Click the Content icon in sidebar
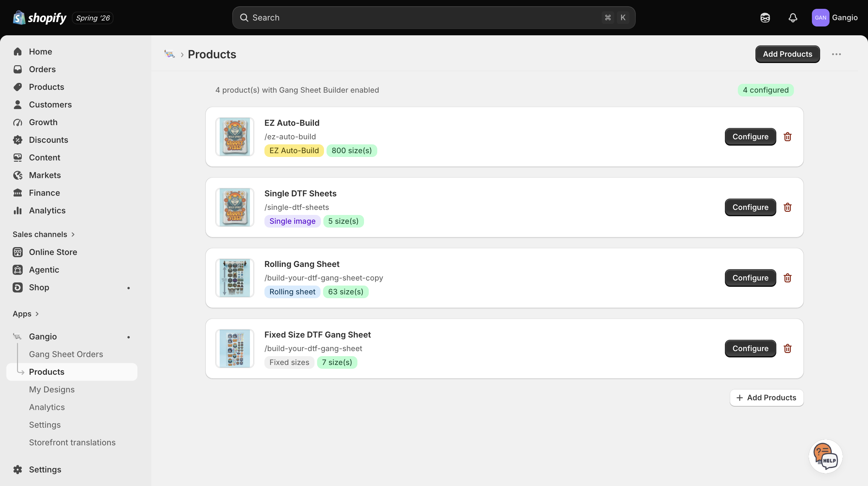Screen dimensions: 868x486 pyautogui.click(x=18, y=157)
